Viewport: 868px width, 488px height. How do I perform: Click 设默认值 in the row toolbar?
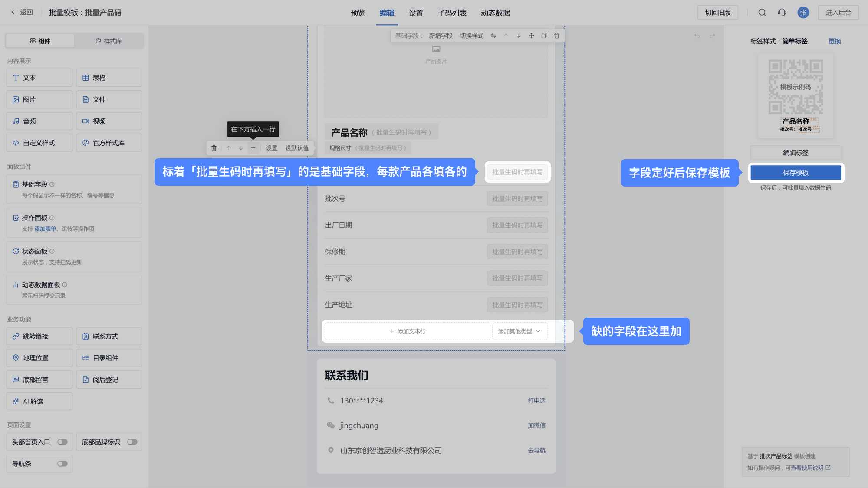pos(297,148)
